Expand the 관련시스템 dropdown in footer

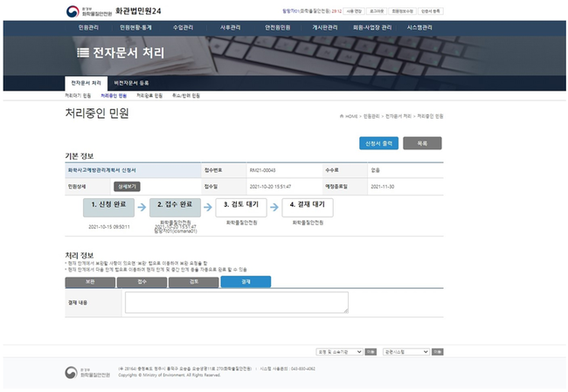click(406, 351)
